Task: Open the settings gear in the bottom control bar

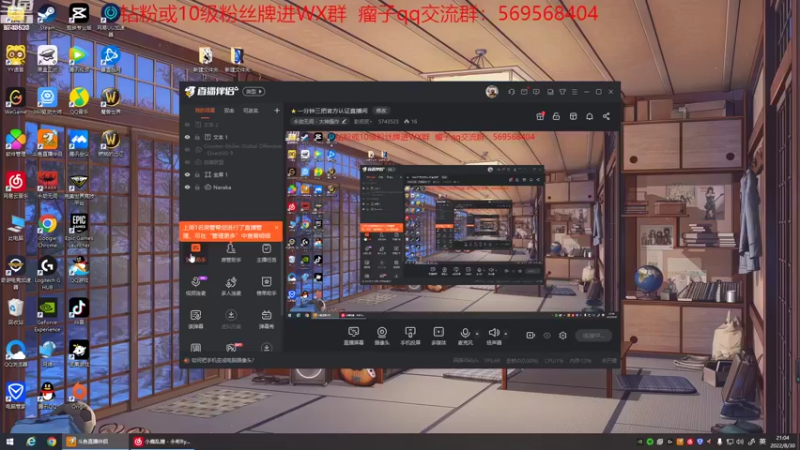Action: [563, 335]
